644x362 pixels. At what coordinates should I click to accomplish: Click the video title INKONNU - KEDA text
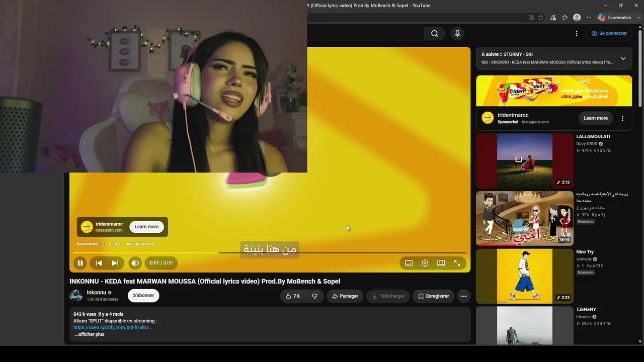(205, 281)
